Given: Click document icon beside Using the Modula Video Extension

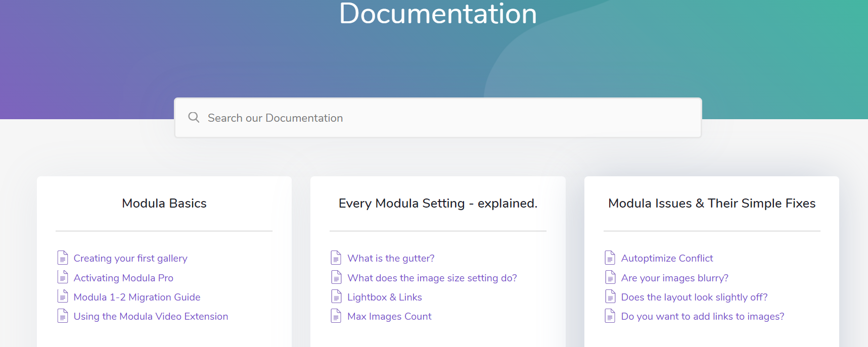Looking at the screenshot, I should 63,316.
